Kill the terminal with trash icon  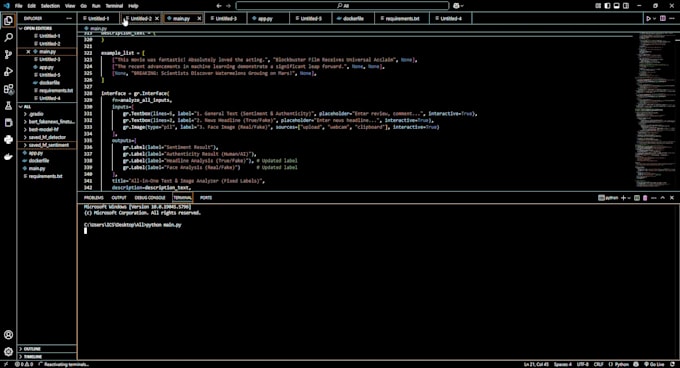click(x=645, y=198)
